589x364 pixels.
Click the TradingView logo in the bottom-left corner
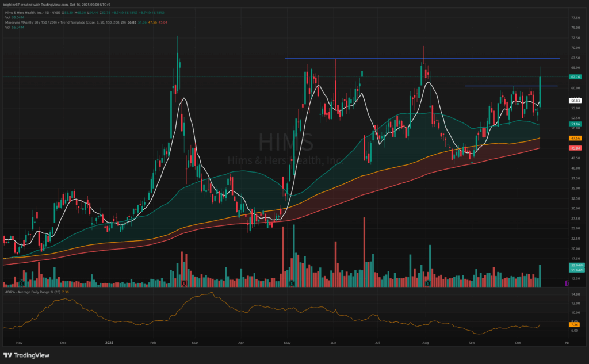[x=29, y=355]
